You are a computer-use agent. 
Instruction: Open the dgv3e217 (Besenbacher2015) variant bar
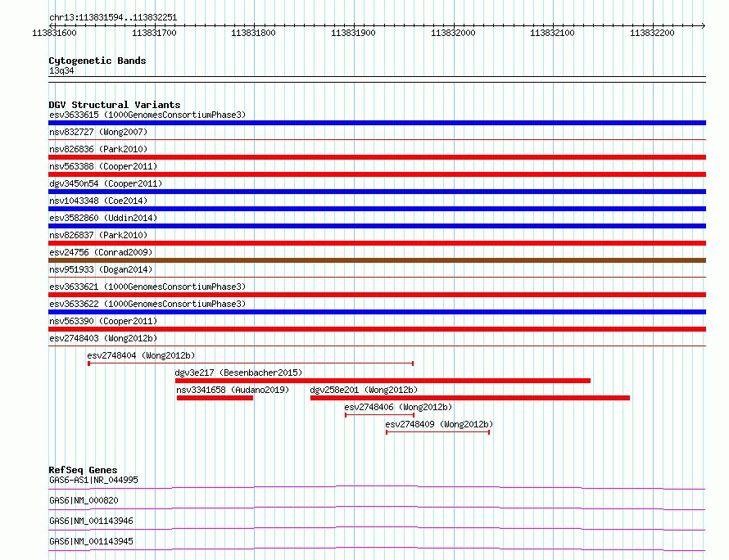click(383, 381)
